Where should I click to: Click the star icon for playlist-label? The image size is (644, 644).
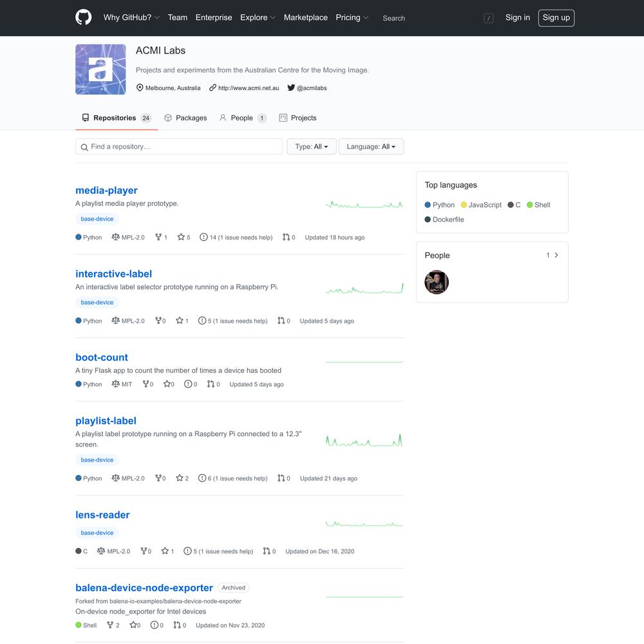[180, 478]
